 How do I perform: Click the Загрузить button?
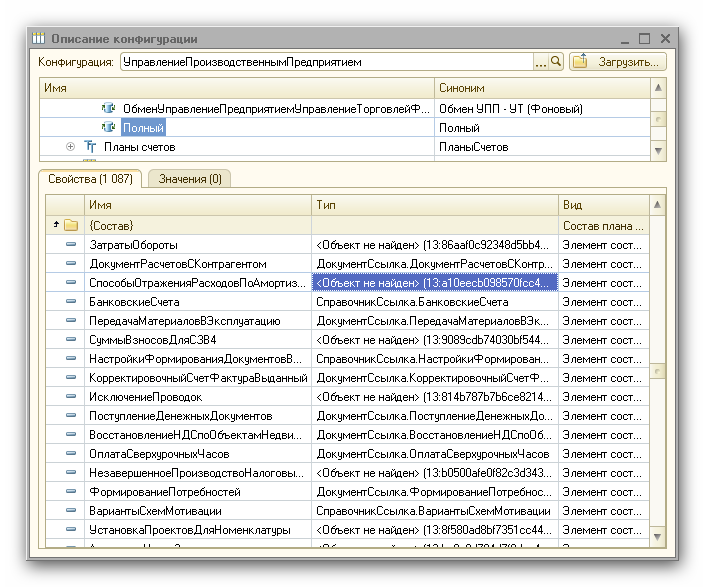(618, 62)
